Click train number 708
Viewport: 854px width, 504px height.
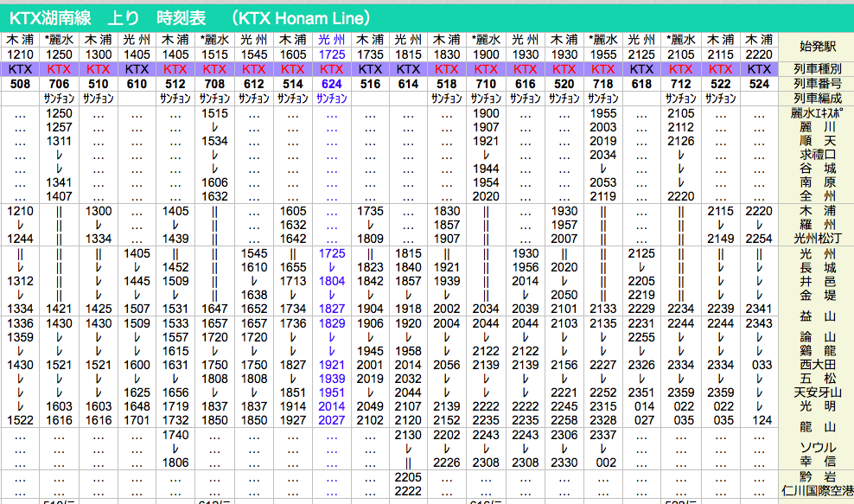click(214, 84)
